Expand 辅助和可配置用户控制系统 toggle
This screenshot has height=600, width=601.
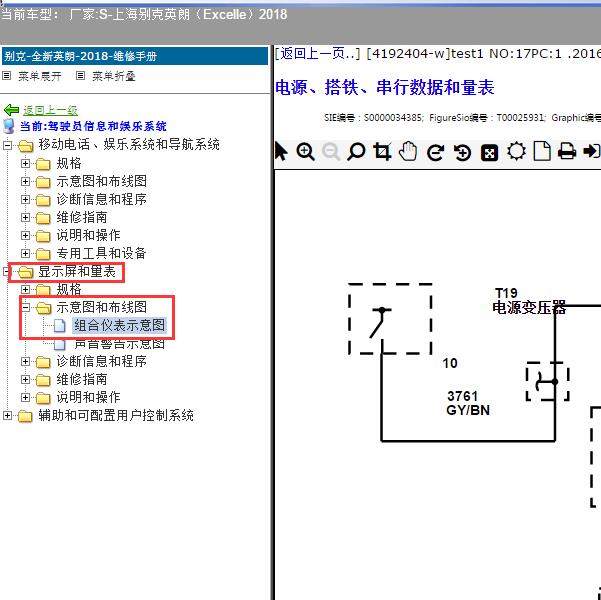tap(7, 415)
